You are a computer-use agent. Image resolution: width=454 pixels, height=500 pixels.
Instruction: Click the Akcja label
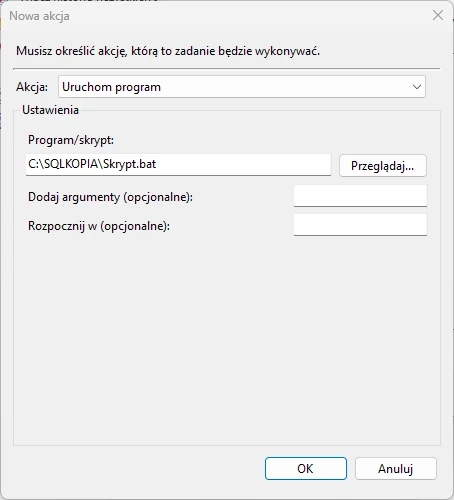(x=32, y=87)
